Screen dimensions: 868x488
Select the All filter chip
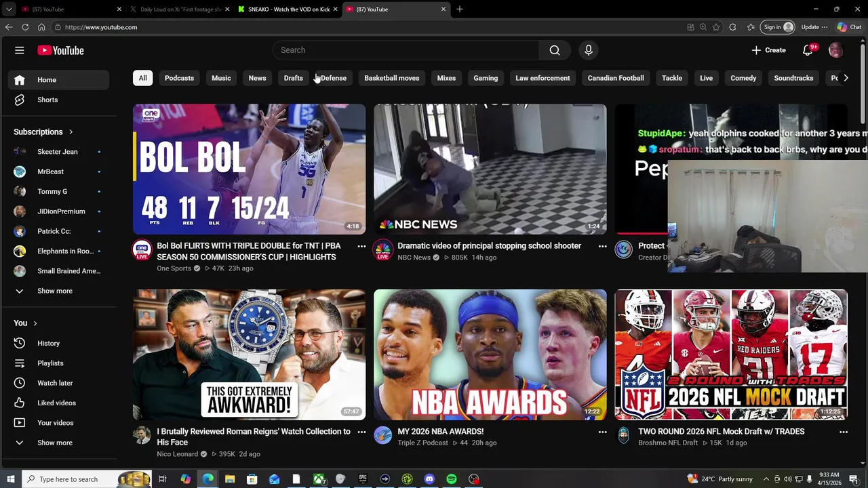point(142,78)
